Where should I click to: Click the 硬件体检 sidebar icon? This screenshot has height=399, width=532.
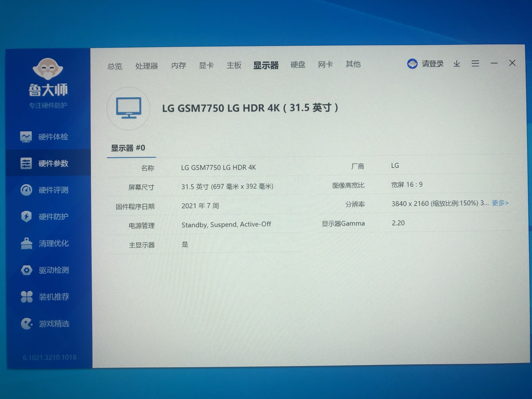click(26, 137)
